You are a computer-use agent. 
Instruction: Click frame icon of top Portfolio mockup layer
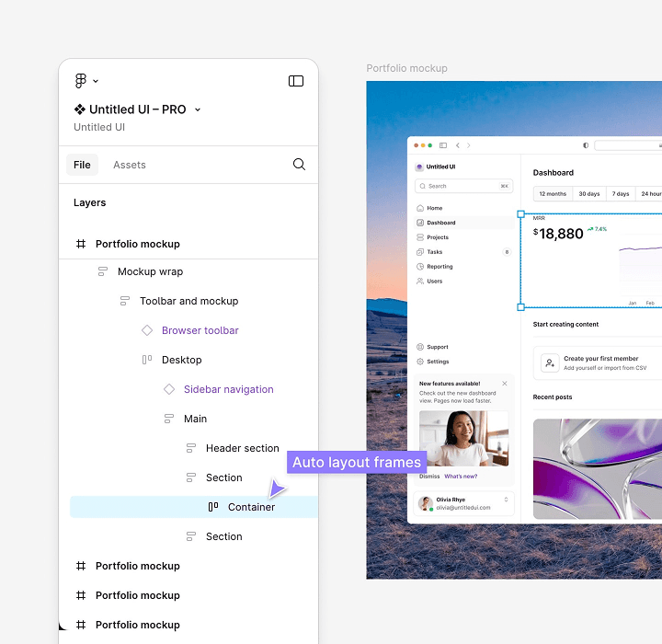[81, 244]
